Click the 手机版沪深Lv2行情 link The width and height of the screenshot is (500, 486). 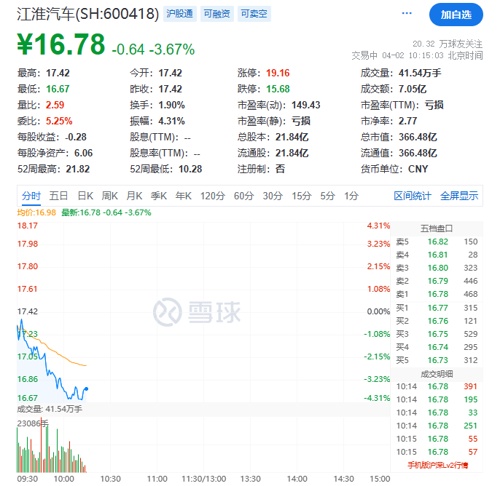point(438,465)
